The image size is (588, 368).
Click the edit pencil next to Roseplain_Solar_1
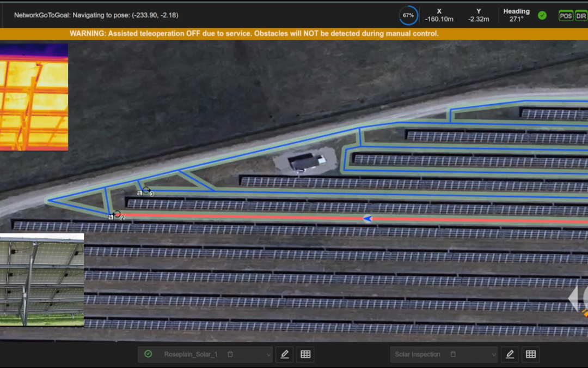point(284,354)
